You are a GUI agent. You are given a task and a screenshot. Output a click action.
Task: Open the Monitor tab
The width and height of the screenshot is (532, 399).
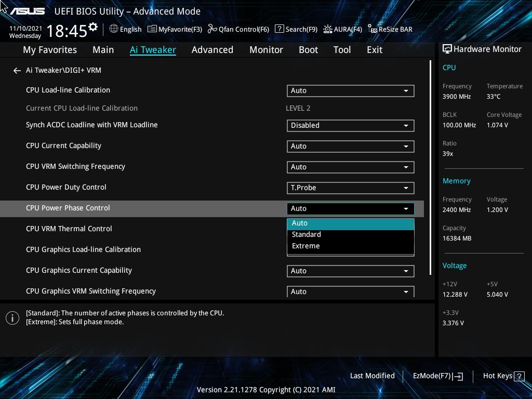pyautogui.click(x=267, y=50)
